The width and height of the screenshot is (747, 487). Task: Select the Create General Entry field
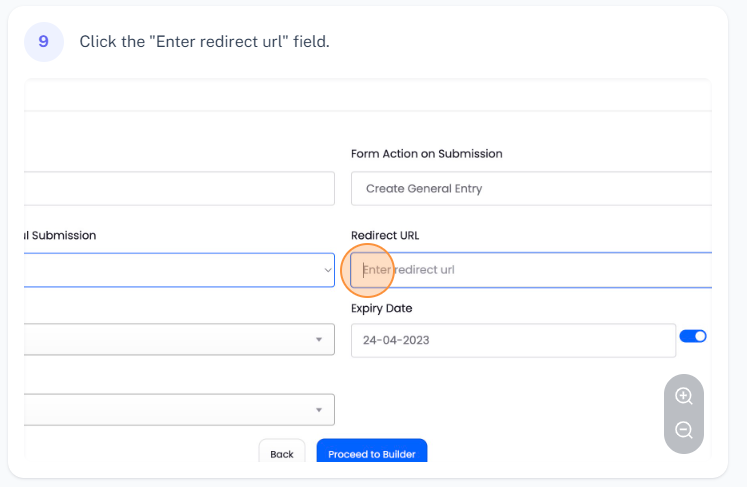click(x=531, y=188)
